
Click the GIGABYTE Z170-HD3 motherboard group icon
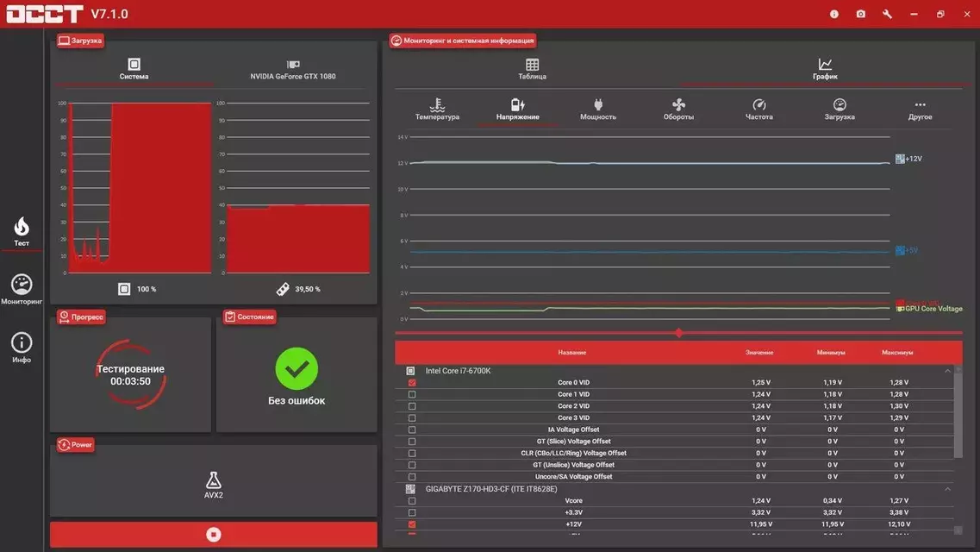[410, 489]
